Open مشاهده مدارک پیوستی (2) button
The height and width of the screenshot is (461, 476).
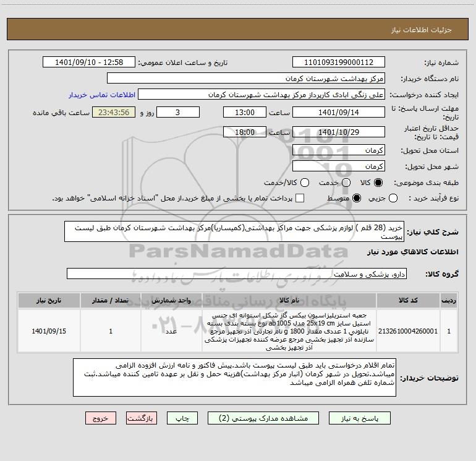[263, 418]
